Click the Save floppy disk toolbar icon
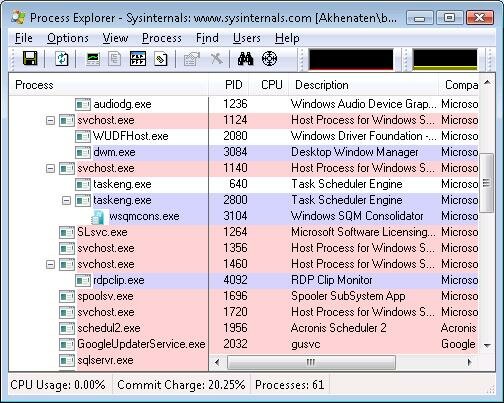504x403 pixels. 30,59
